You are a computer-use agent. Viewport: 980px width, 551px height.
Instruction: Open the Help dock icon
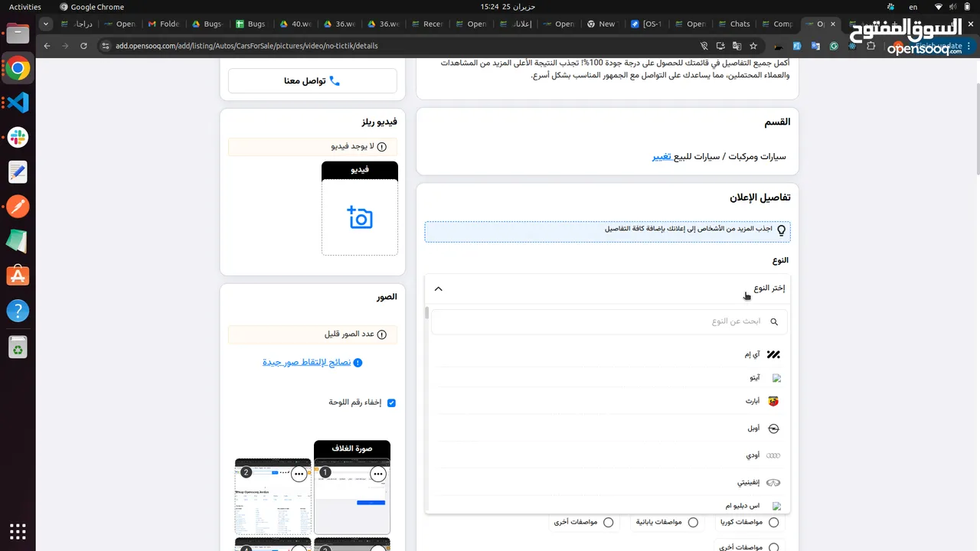point(18,311)
